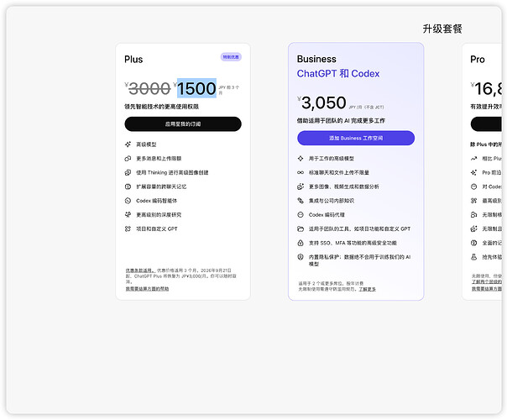Click the lab flask icon in Pro card
Screen dimensions: 507x420
coord(473,257)
